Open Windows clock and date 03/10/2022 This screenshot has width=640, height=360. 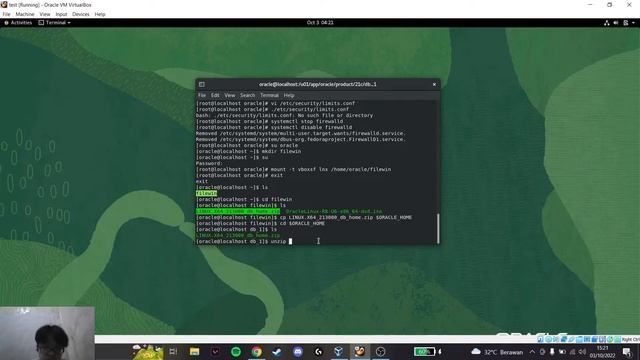pyautogui.click(x=602, y=352)
